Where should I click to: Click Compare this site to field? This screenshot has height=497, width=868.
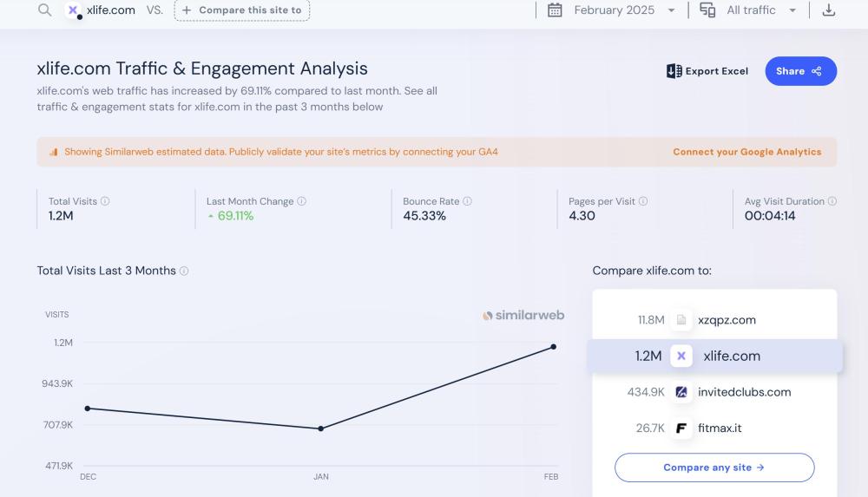(242, 10)
